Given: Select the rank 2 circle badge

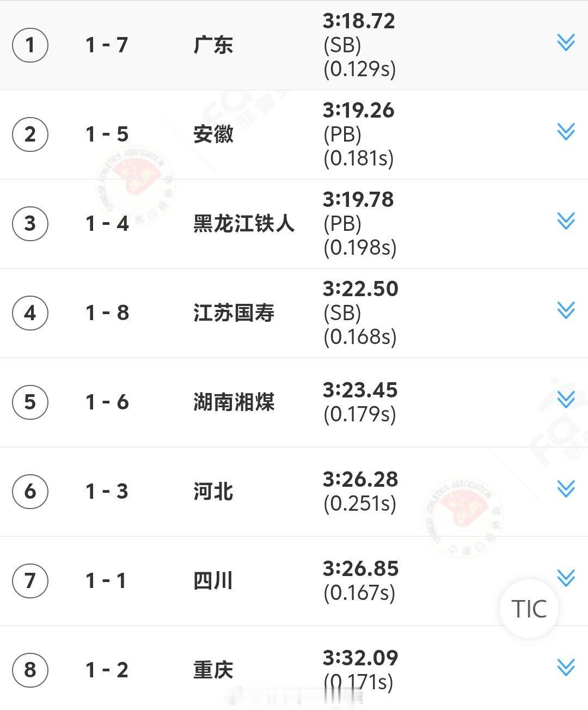Looking at the screenshot, I should [30, 134].
